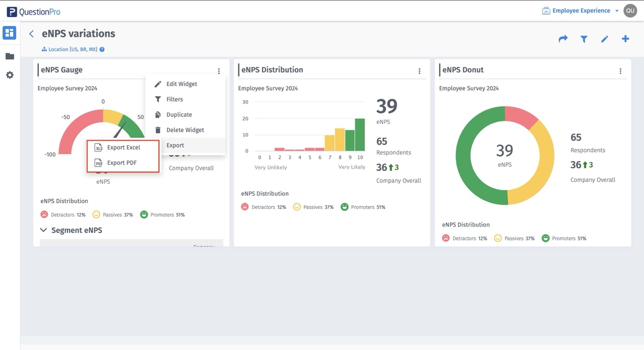Select Delete Widget menu option

[185, 130]
